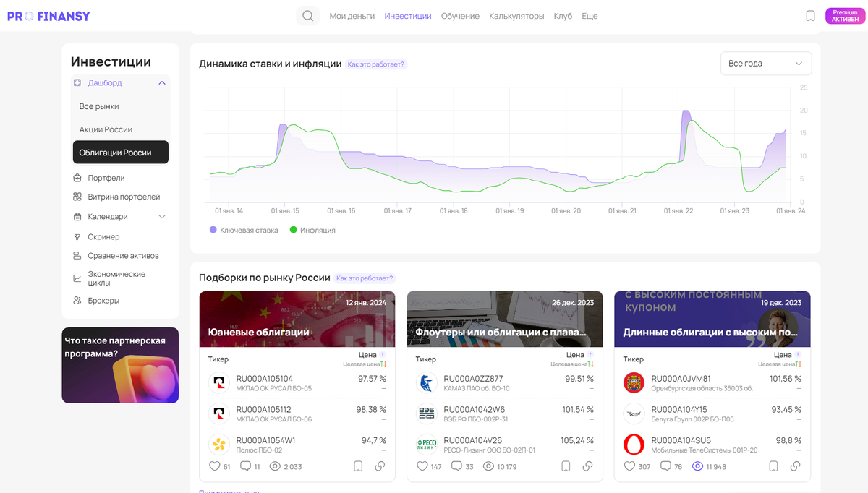Toggle Инфляция legend series

(312, 230)
